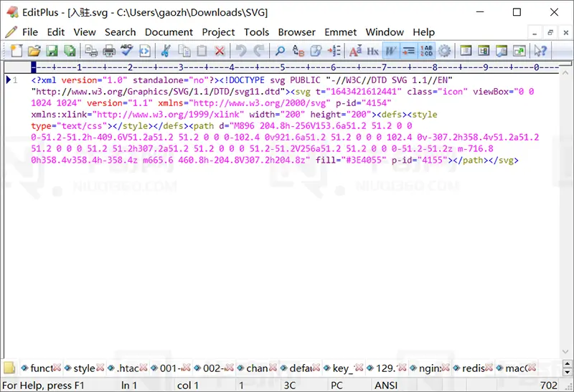
Task: Toggle Auto Indent toolbar button
Action: (x=408, y=50)
